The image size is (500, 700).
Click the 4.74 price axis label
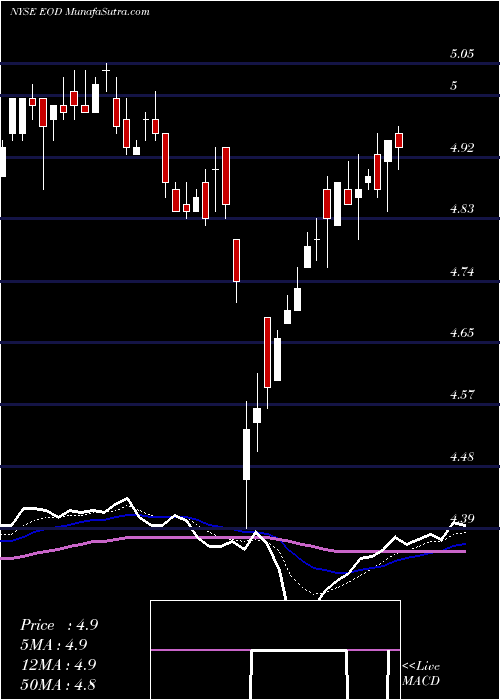[x=462, y=272]
